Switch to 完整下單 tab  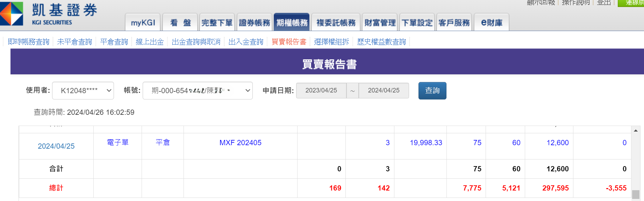[x=217, y=22]
